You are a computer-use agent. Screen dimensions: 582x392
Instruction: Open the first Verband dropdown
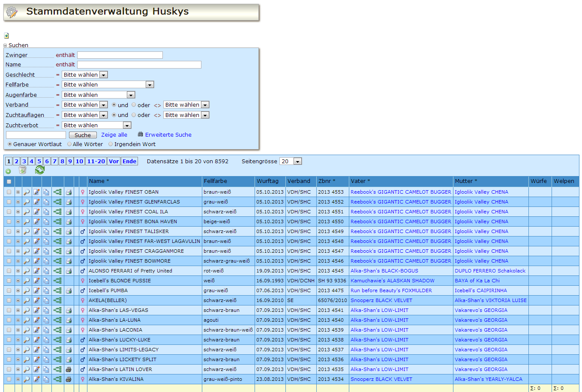[x=84, y=105]
